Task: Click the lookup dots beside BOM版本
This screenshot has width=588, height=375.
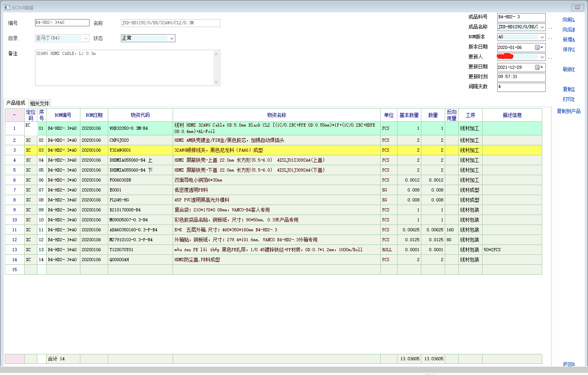Action: 550,38
